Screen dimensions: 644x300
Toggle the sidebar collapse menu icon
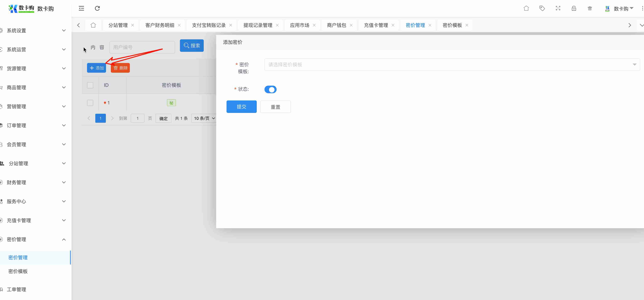click(x=81, y=8)
